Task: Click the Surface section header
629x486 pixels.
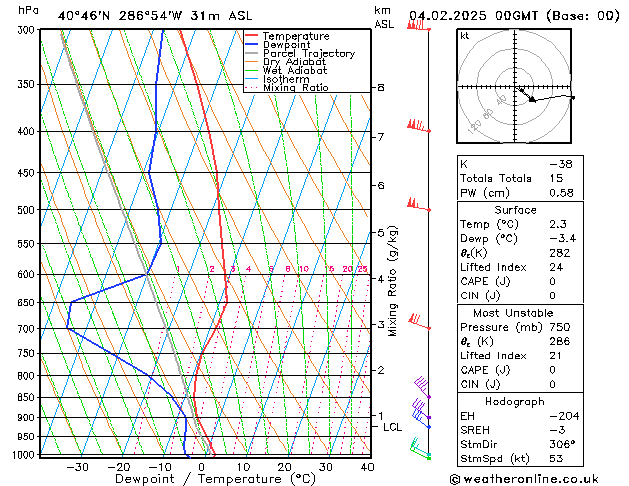Action: (x=515, y=210)
